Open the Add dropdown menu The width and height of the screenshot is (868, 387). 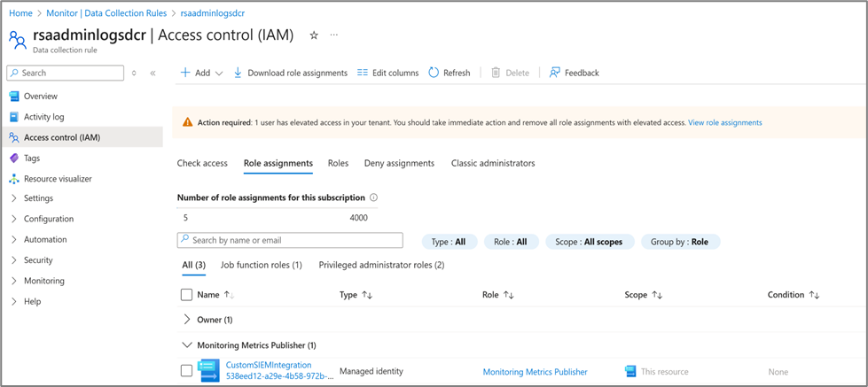[201, 73]
